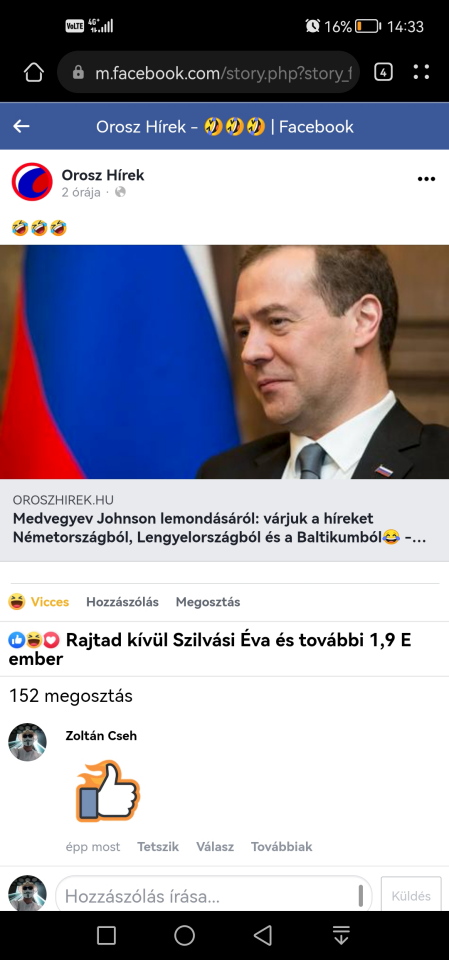Image resolution: width=449 pixels, height=960 pixels.
Task: Tap the Android back triangle button
Action: tap(263, 935)
